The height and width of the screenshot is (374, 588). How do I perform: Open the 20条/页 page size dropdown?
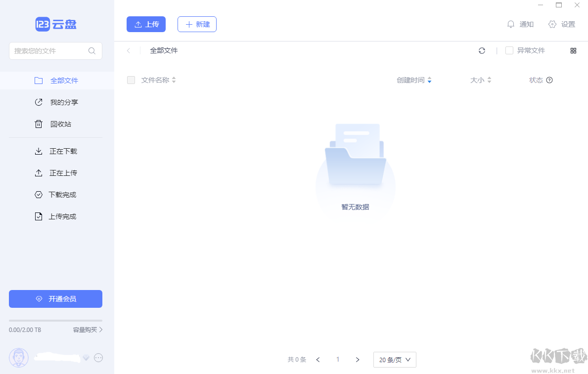394,360
